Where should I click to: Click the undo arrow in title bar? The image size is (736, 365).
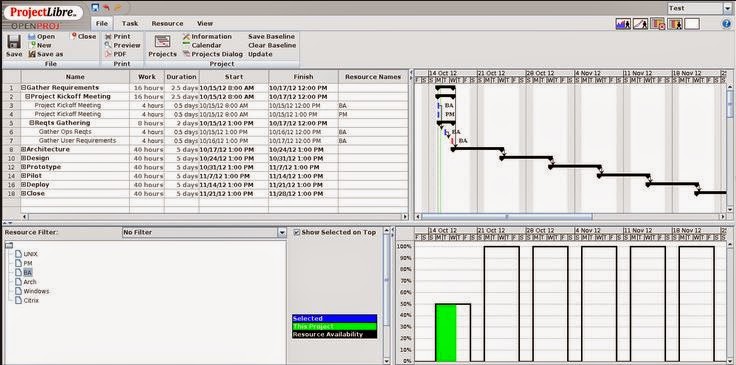pos(107,8)
